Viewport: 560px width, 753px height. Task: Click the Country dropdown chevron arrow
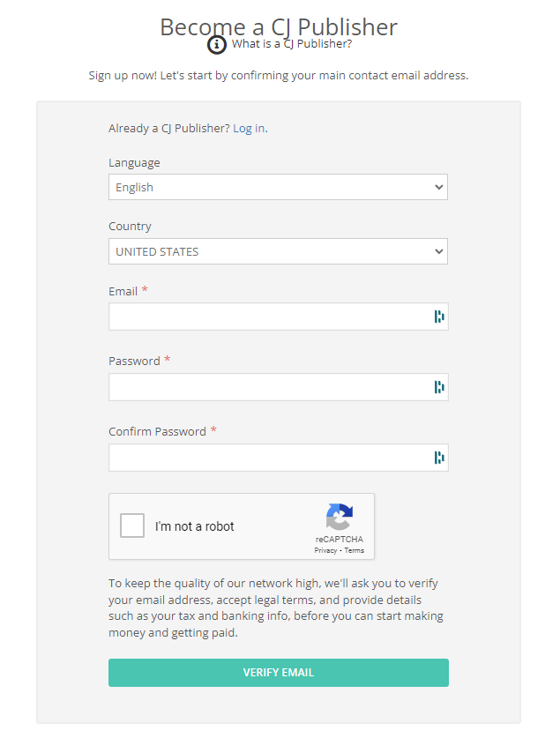(x=438, y=251)
